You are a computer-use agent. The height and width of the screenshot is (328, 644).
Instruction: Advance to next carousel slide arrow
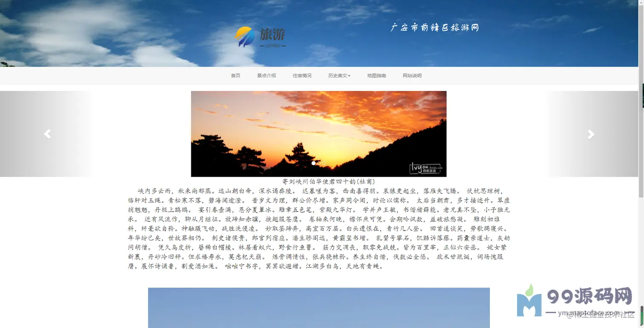click(x=591, y=134)
